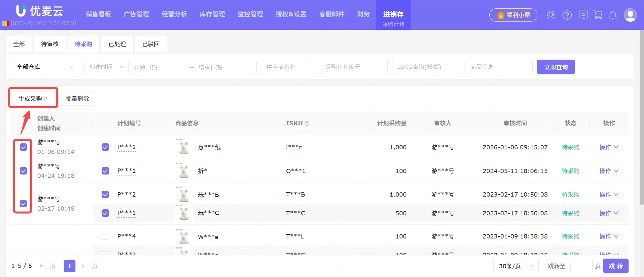Open the 经营分析 menu
This screenshot has height=277, width=644.
[x=174, y=14]
